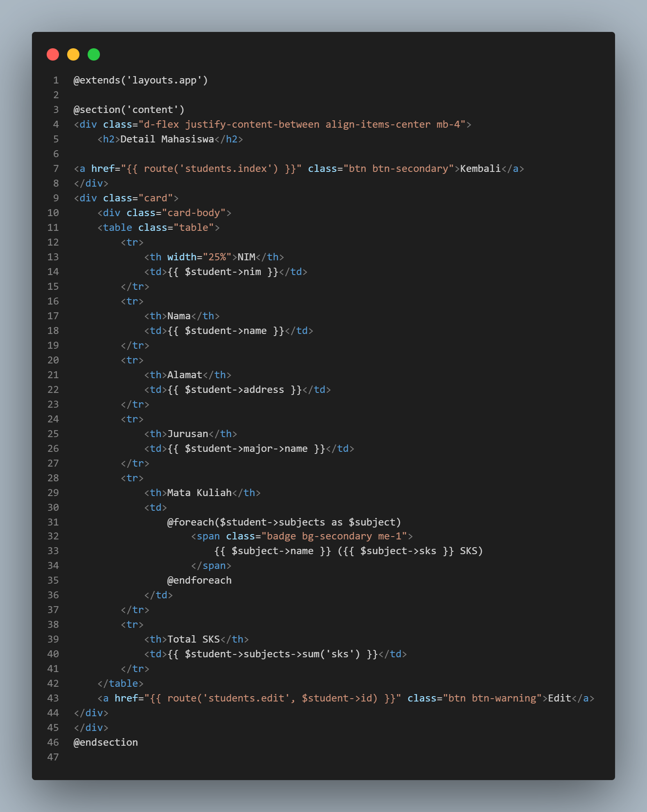Click the $student->address expression
Image resolution: width=647 pixels, height=812 pixels.
[235, 390]
